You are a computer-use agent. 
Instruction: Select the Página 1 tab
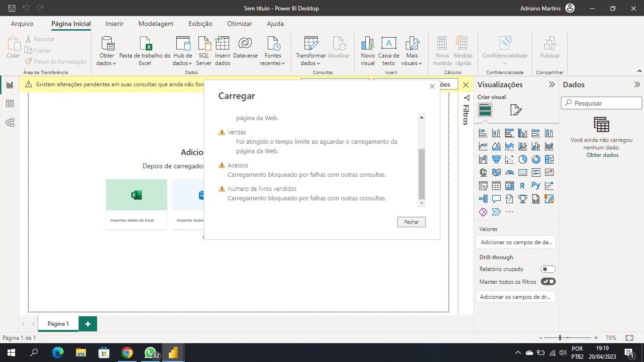pyautogui.click(x=58, y=324)
